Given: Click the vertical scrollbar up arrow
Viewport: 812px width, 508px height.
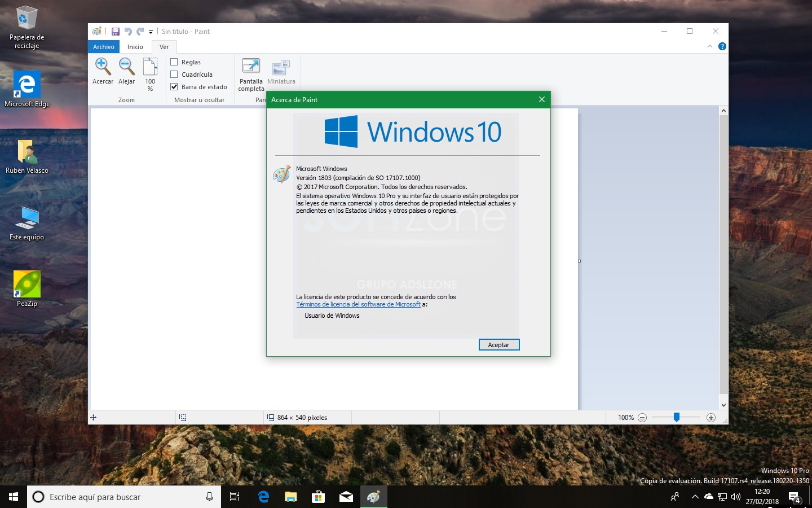Looking at the screenshot, I should [x=723, y=111].
